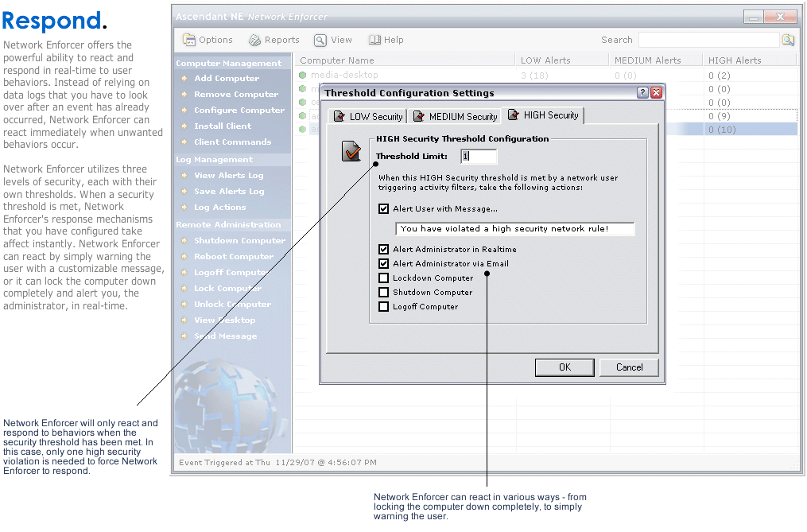Screen dimensions: 807x532
Task: Toggle Alert User with Message checkbox
Action: tap(383, 208)
